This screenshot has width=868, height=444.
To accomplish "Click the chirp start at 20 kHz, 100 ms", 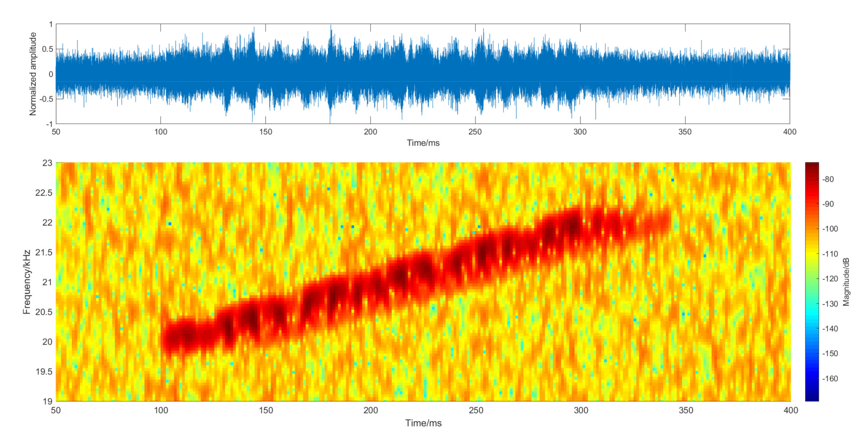I will [167, 339].
